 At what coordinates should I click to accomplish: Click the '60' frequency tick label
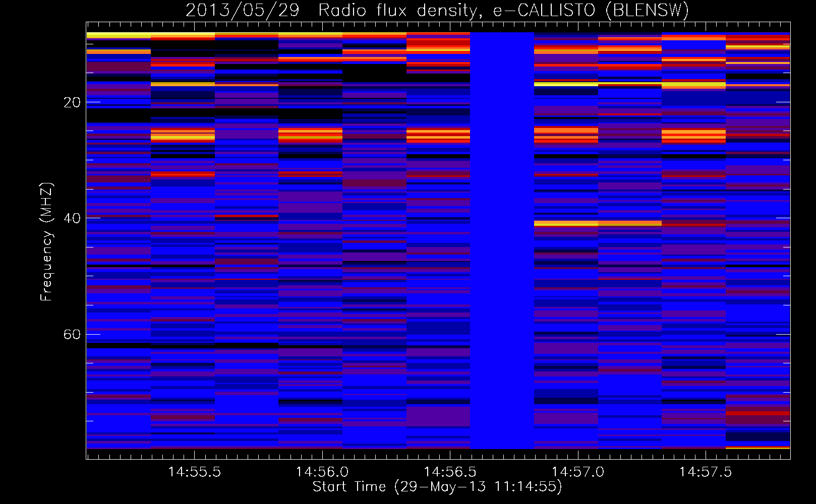tap(72, 335)
